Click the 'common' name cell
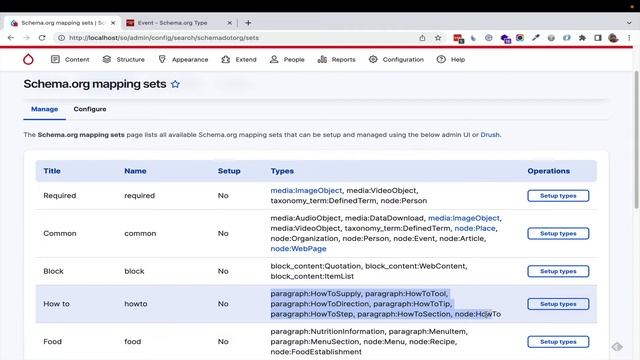 (140, 233)
